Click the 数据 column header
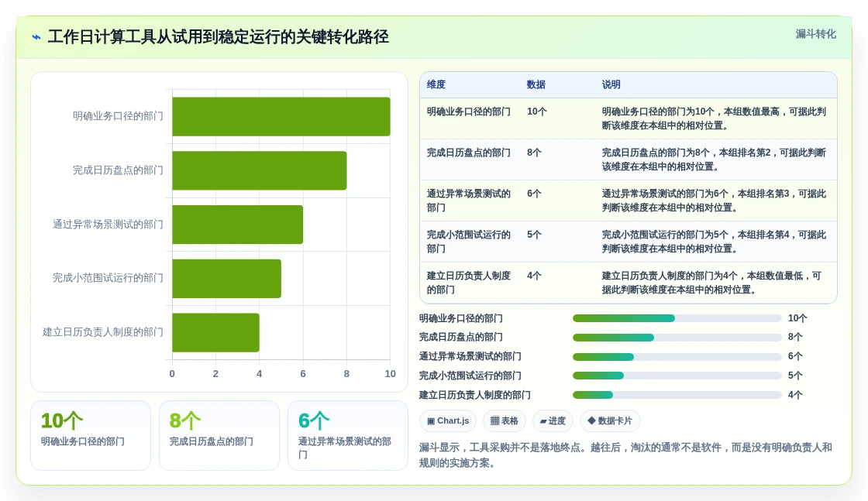Screen dimensions: 868x501 [536, 84]
